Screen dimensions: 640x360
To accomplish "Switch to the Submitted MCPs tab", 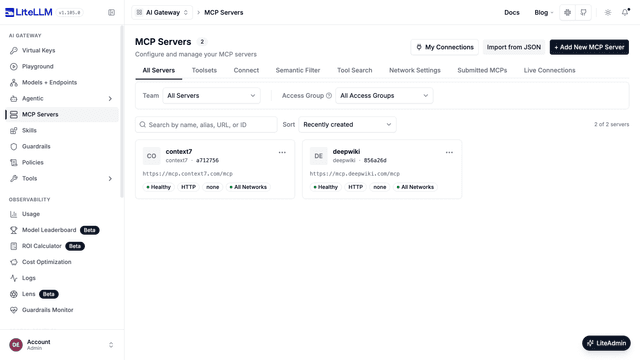I will tap(482, 70).
